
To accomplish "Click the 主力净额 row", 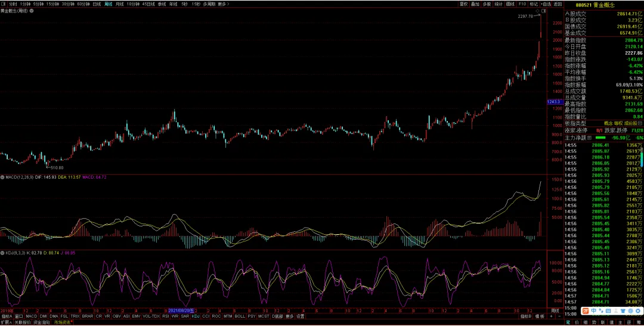I will point(603,138).
